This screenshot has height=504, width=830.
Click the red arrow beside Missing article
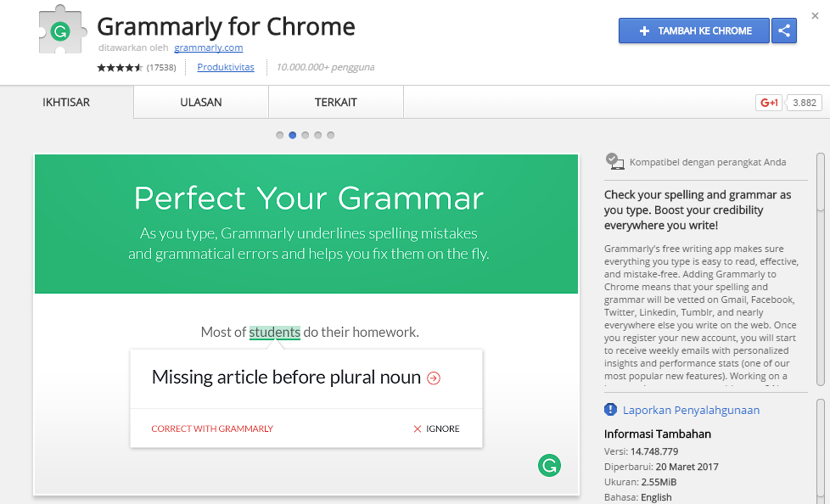pos(434,378)
